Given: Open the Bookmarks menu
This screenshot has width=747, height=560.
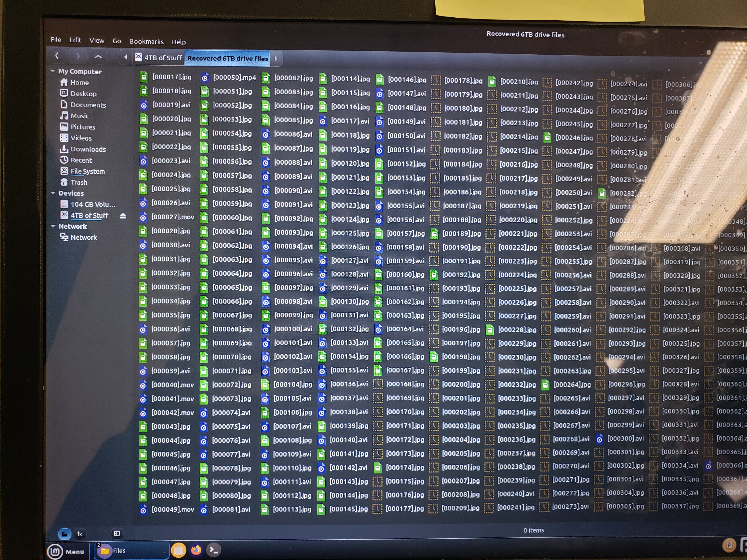Looking at the screenshot, I should pyautogui.click(x=146, y=41).
